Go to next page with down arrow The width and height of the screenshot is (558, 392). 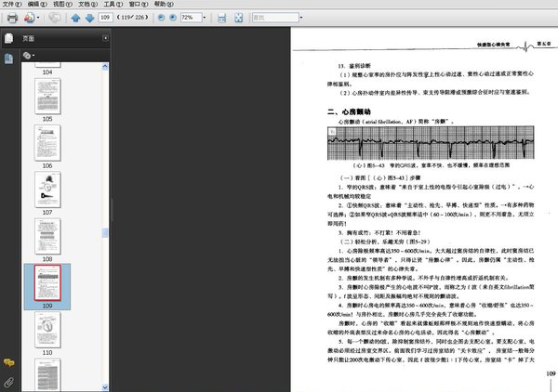pos(89,18)
